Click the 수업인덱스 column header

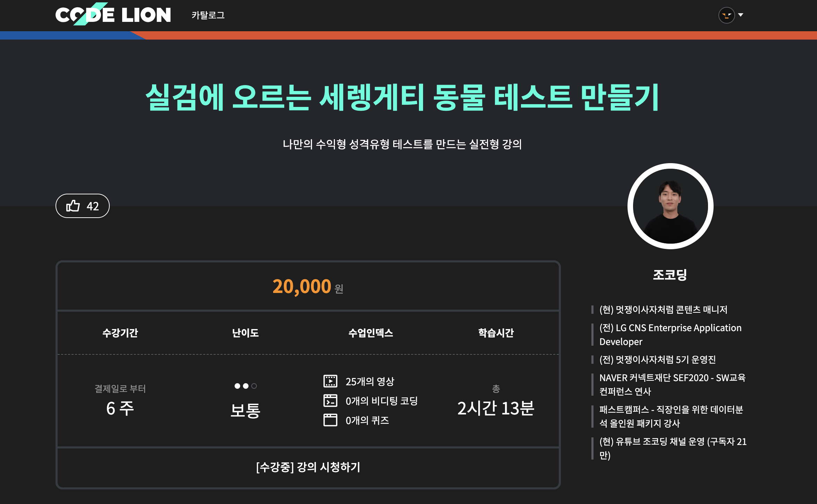click(x=370, y=333)
